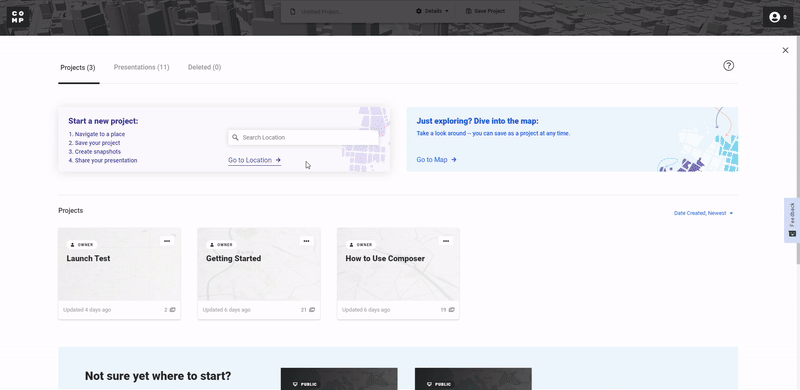The width and height of the screenshot is (800, 390).
Task: Open Getting Started card three-dot menu
Action: click(x=306, y=241)
